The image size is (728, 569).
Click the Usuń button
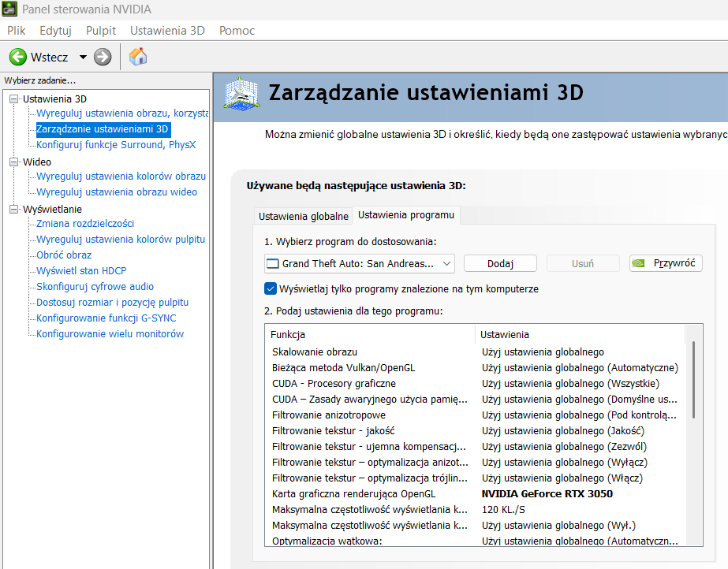coord(583,263)
